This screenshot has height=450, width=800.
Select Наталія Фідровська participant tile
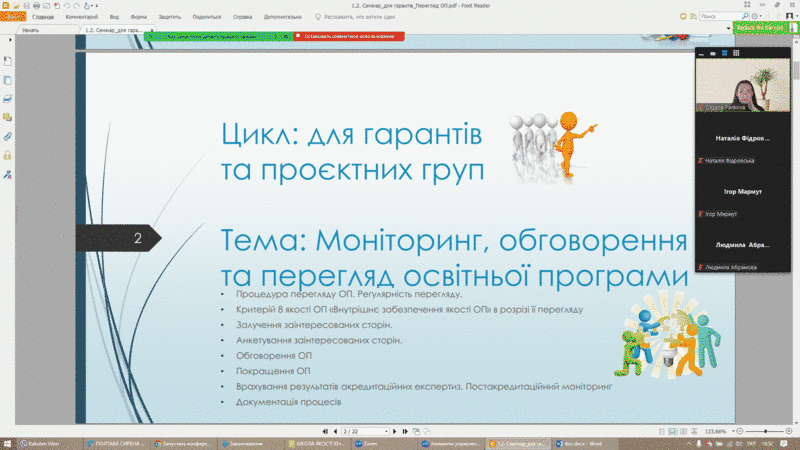[x=743, y=139]
